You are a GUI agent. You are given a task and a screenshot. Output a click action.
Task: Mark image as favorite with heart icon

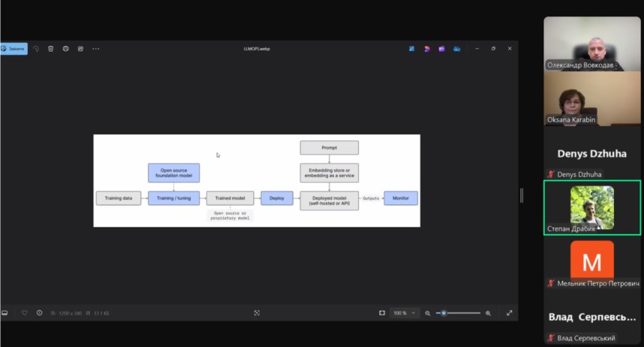click(25, 312)
